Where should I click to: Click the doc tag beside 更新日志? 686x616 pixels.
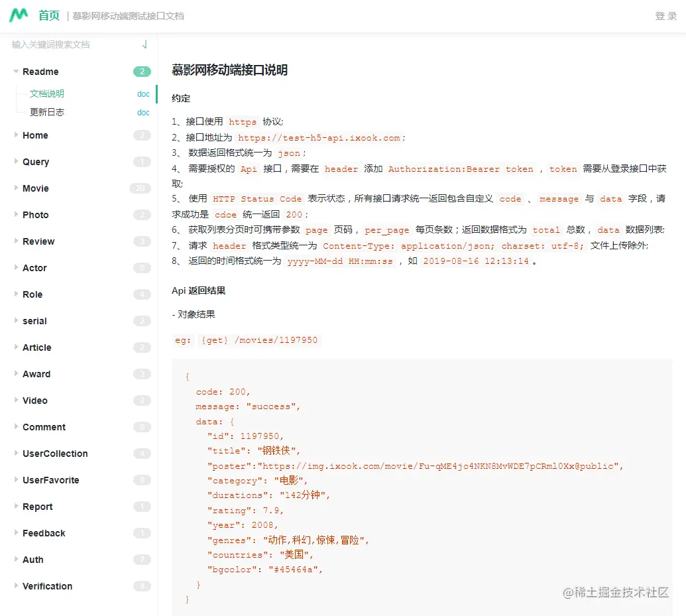pos(143,113)
